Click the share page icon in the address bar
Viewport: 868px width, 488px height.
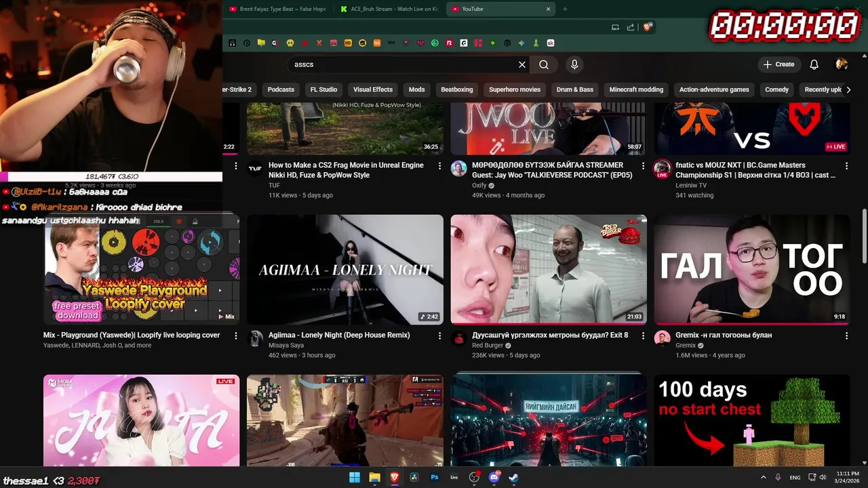click(x=631, y=27)
